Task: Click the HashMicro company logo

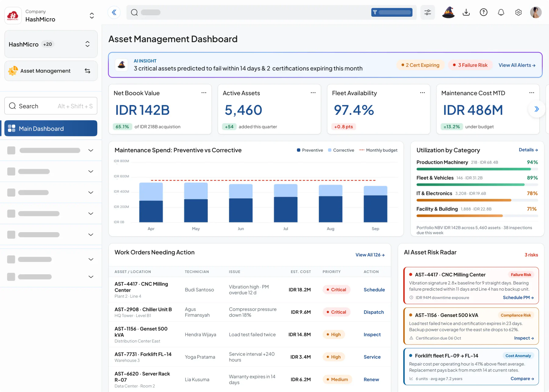Action: click(x=13, y=16)
